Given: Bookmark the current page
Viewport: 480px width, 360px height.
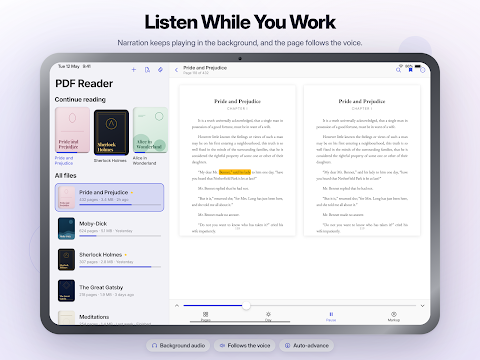Looking at the screenshot, I should point(410,70).
